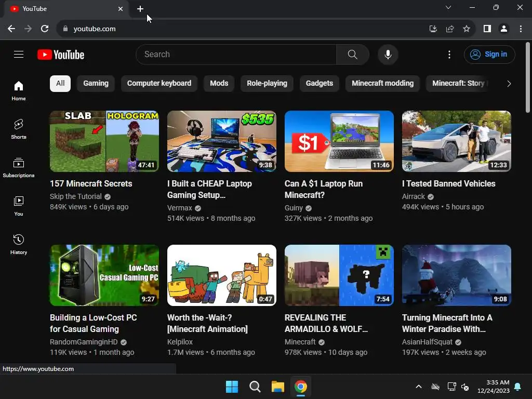Open title I Tested Banned Vehicles
This screenshot has height=399, width=532.
tap(448, 183)
